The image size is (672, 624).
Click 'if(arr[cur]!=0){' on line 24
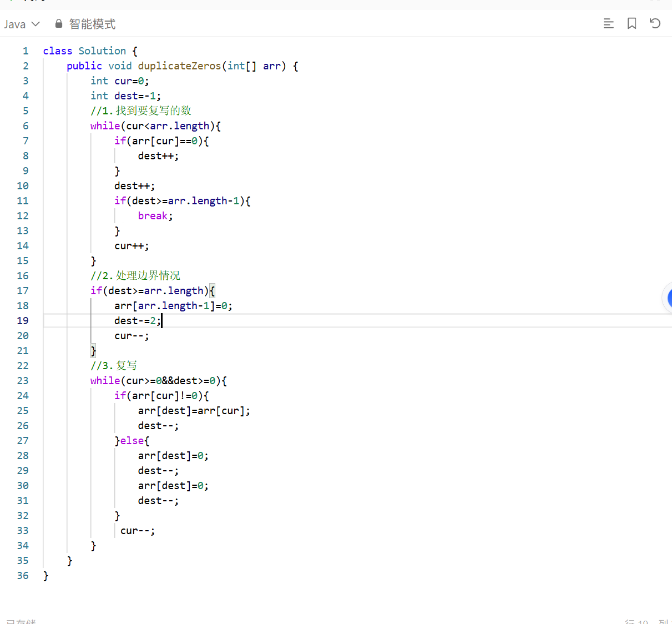point(162,396)
